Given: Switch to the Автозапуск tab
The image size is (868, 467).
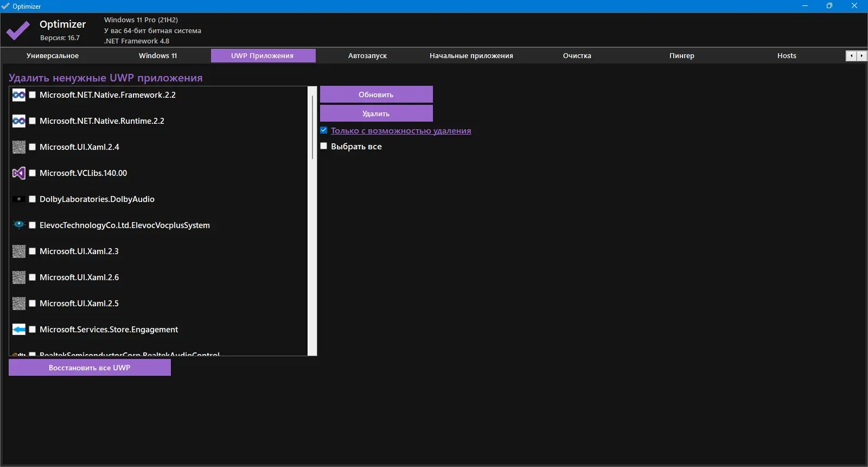Looking at the screenshot, I should coord(367,55).
